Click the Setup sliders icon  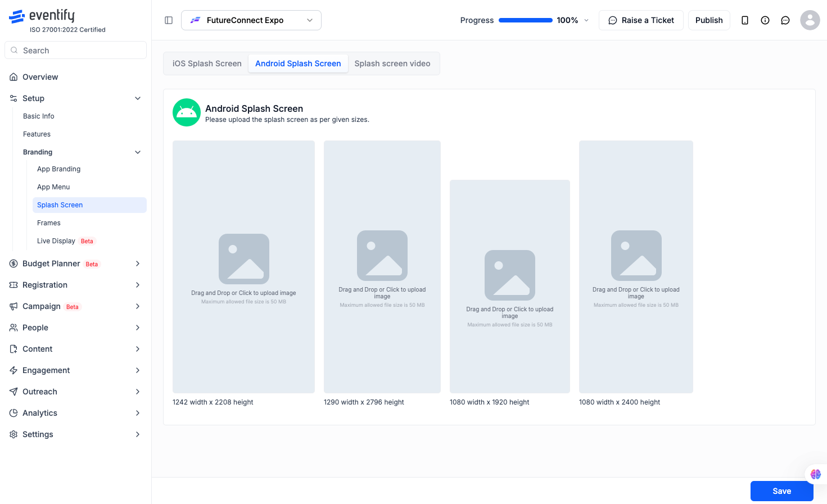coord(13,98)
